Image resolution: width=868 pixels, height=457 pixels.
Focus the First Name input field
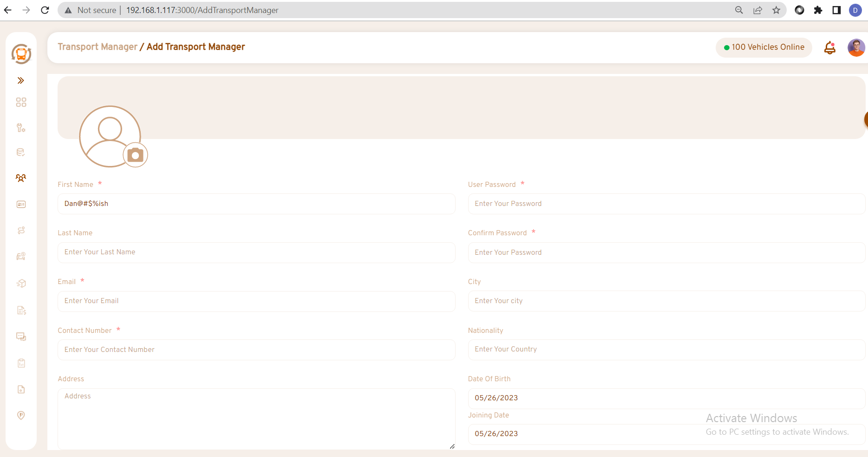click(256, 204)
